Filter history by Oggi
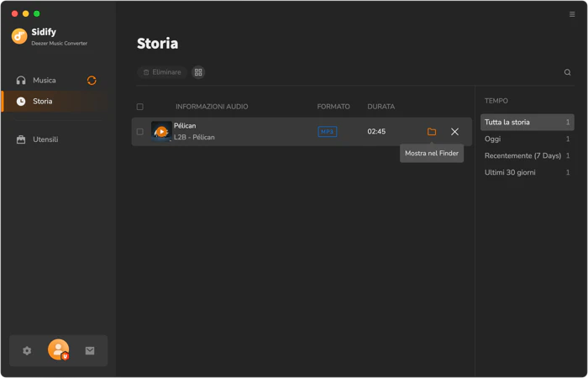This screenshot has height=378, width=588. (x=527, y=139)
